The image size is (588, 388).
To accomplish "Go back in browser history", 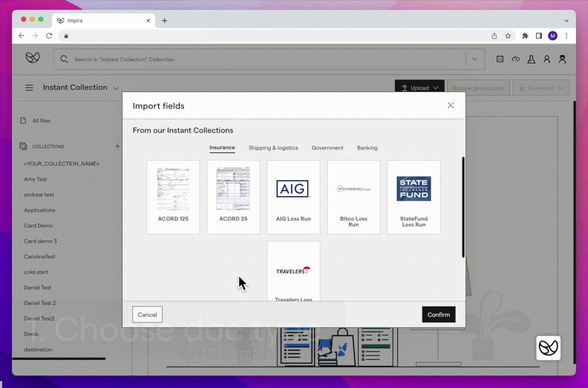I will [x=21, y=36].
